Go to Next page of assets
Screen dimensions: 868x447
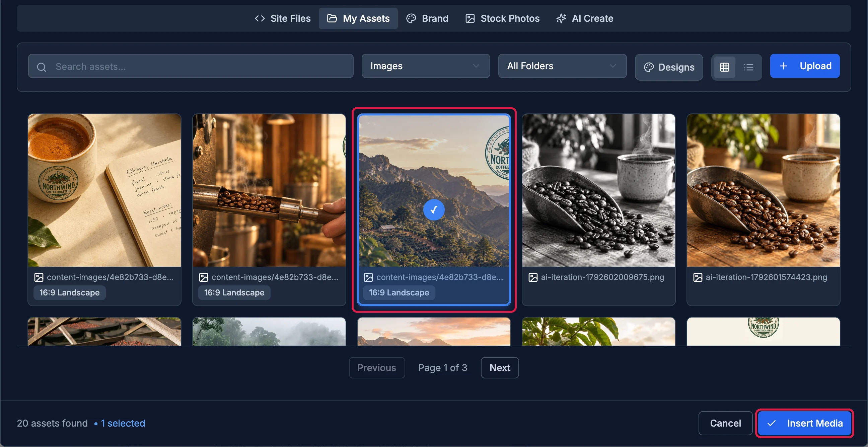[x=500, y=368]
